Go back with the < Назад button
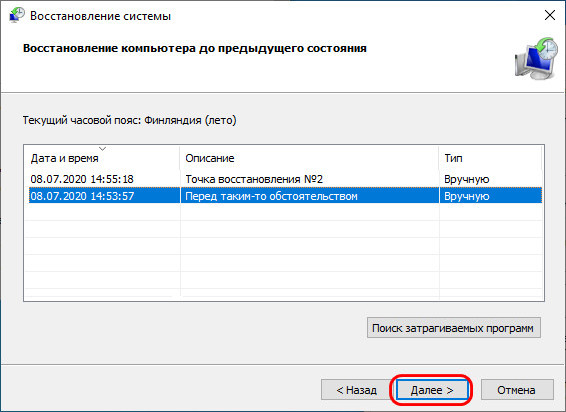 356,390
